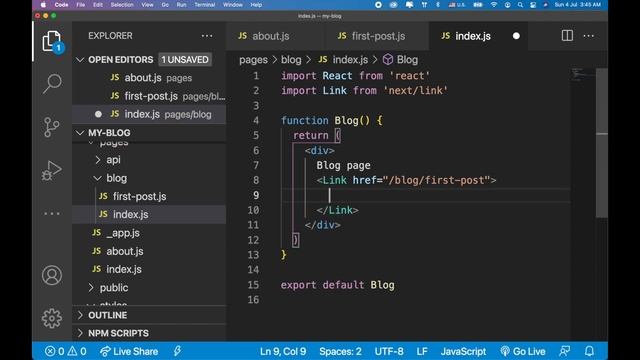Open macOS Apple menu
The image size is (640, 360).
43,5
